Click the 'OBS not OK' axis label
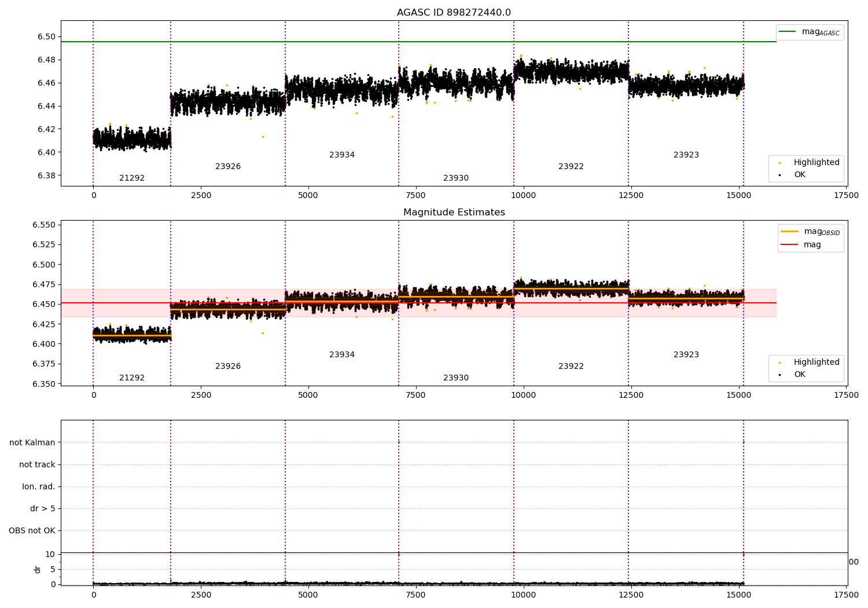This screenshot has width=868, height=608. pyautogui.click(x=32, y=530)
